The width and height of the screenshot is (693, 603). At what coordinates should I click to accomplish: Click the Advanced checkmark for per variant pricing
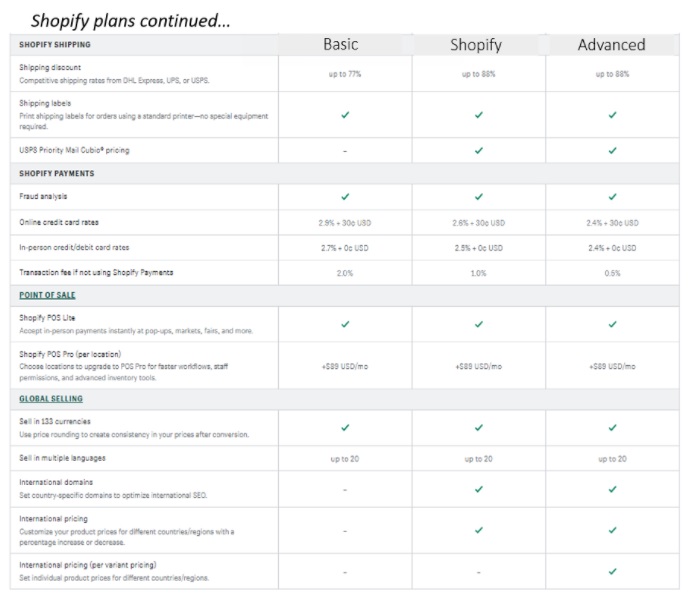coord(613,572)
